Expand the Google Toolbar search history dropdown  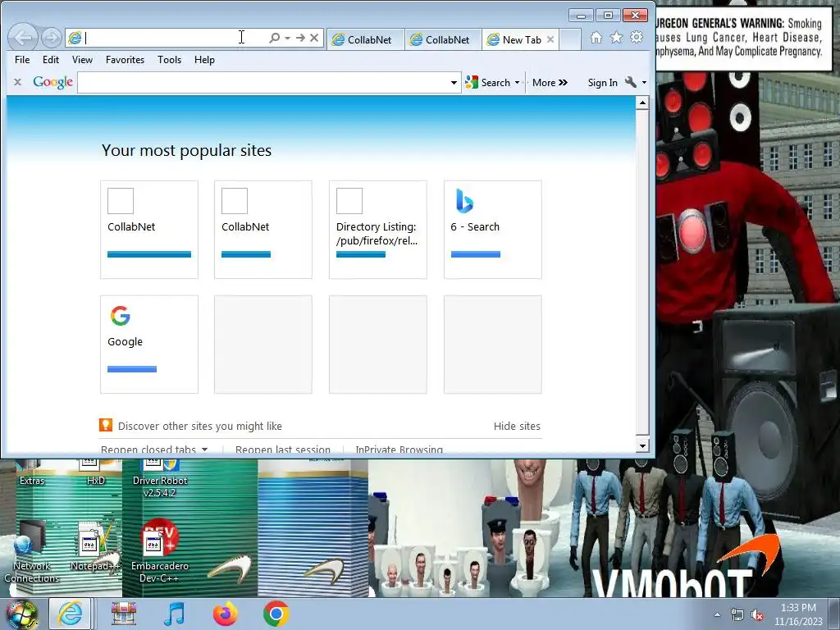coord(454,83)
